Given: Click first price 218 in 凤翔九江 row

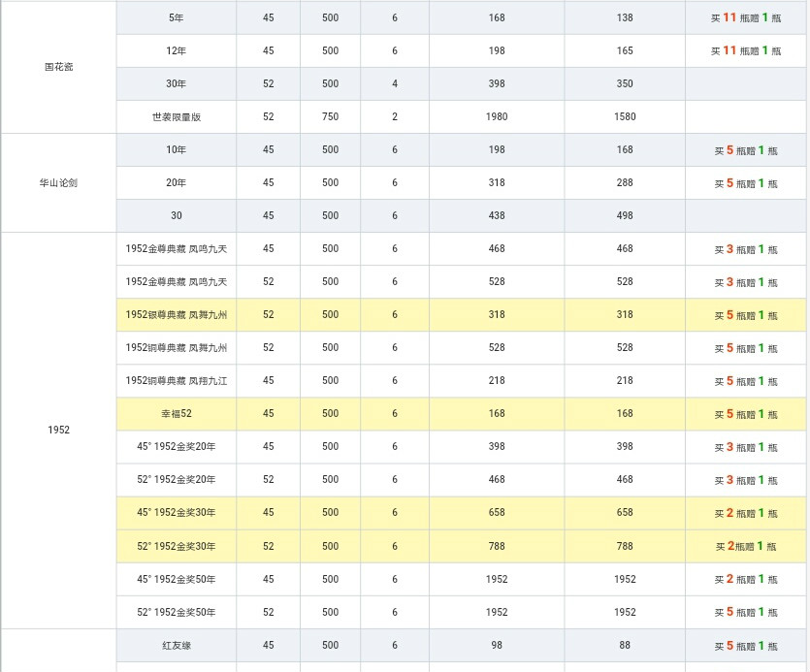Looking at the screenshot, I should coord(497,381).
